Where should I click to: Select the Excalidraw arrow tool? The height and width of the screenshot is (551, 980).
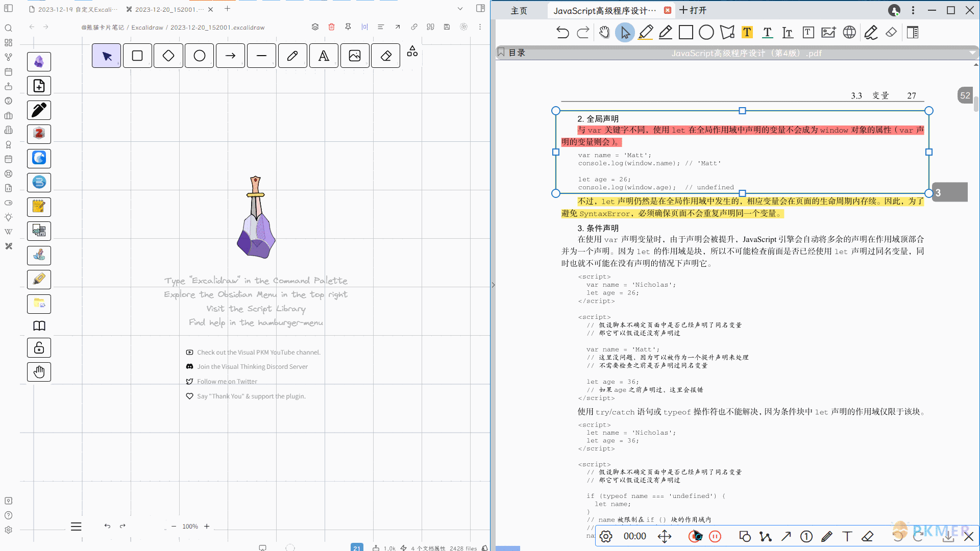(231, 56)
